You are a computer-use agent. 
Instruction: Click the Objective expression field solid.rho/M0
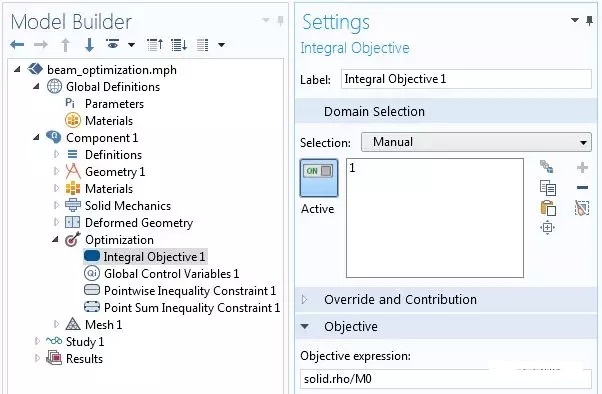pos(446,379)
